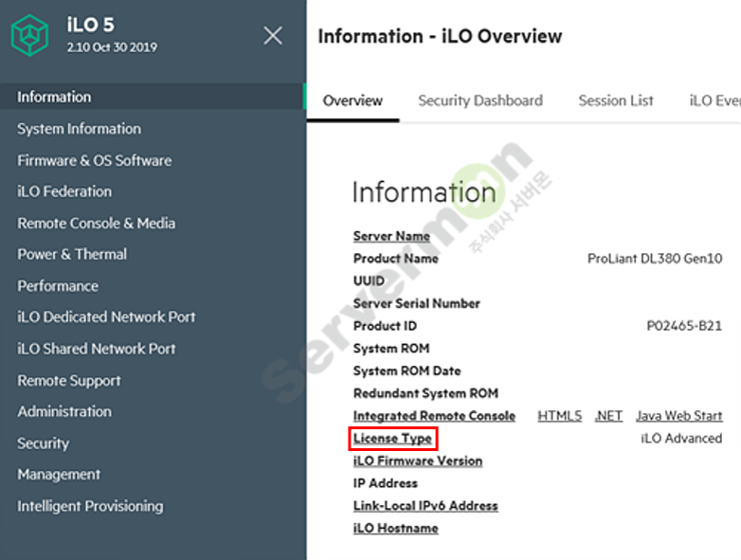Open the Management section

[x=59, y=475]
